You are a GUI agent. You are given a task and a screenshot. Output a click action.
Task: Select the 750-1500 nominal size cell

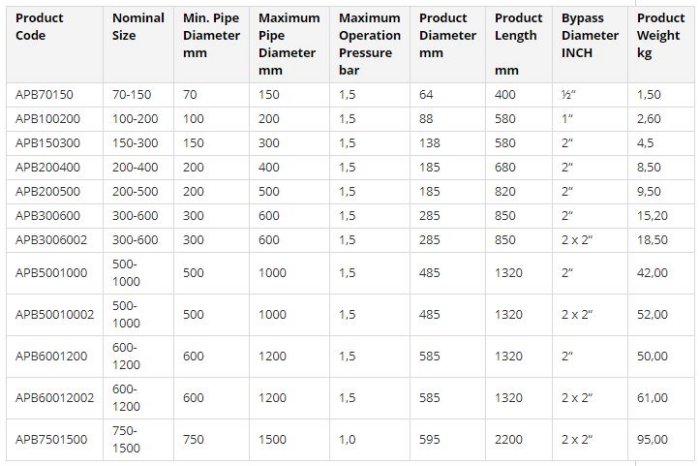click(x=128, y=440)
